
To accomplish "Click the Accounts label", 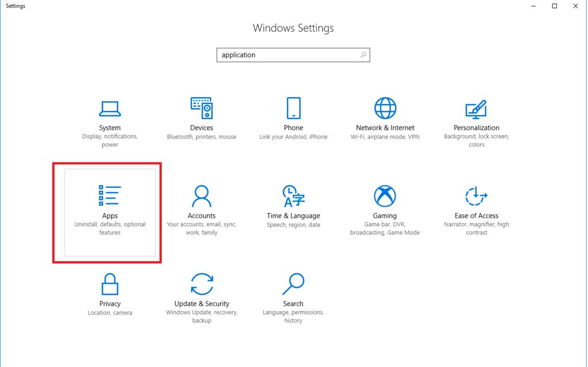I will click(x=202, y=216).
